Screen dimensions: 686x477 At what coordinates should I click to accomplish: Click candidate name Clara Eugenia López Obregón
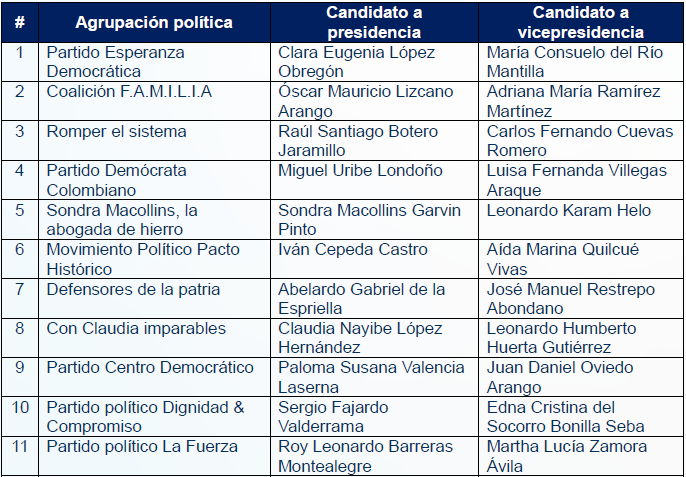click(364, 61)
